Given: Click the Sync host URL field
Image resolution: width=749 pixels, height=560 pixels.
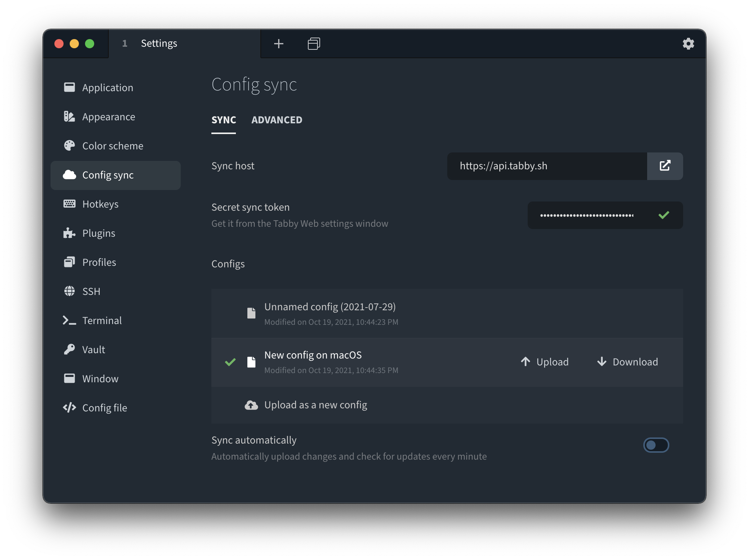Looking at the screenshot, I should pyautogui.click(x=547, y=166).
